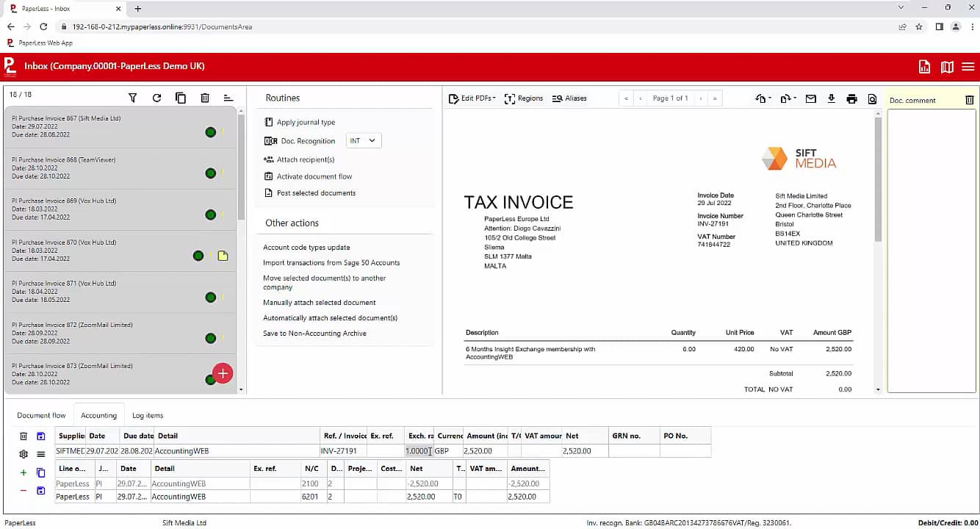Go to previous PDF page
This screenshot has width=980, height=529.
click(x=641, y=98)
